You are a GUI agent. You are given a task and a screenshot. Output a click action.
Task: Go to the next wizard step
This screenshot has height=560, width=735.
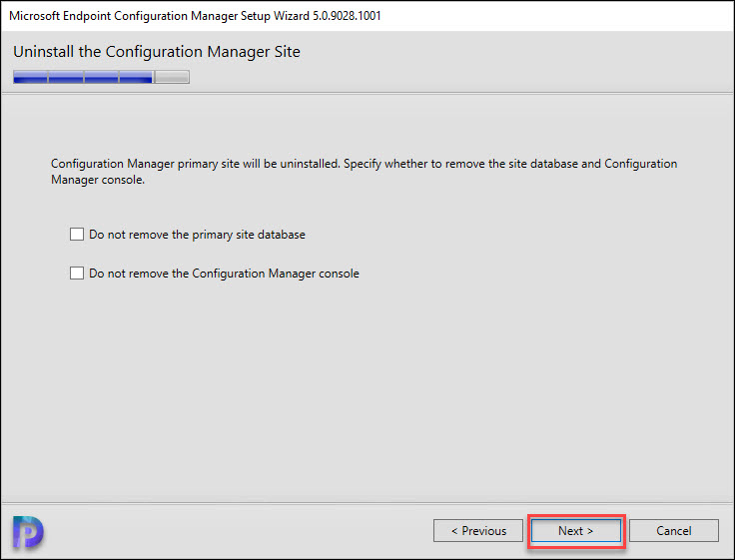[x=576, y=530]
